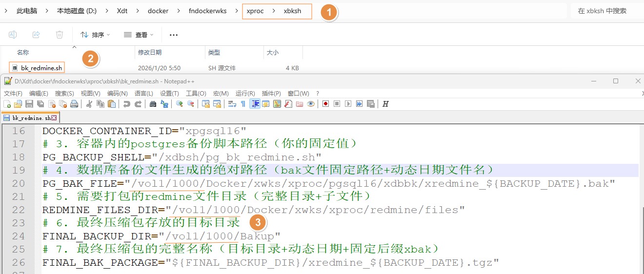This screenshot has width=644, height=274.
Task: Click the Notepad++ editor vertical scrollbar
Action: click(x=641, y=199)
